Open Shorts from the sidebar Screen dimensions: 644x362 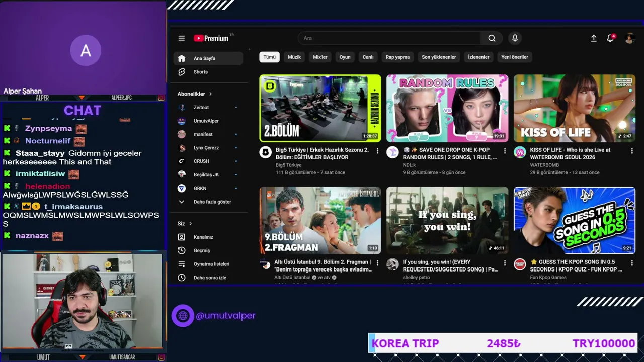(x=208, y=72)
